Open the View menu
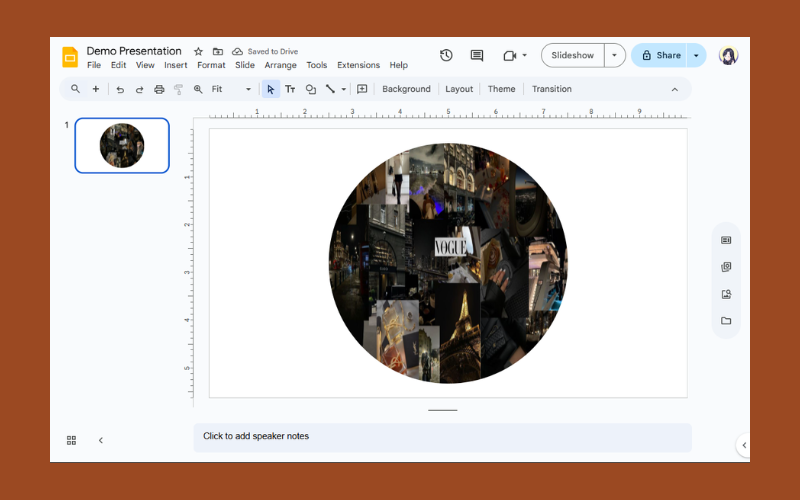Viewport: 800px width, 500px height. [145, 65]
